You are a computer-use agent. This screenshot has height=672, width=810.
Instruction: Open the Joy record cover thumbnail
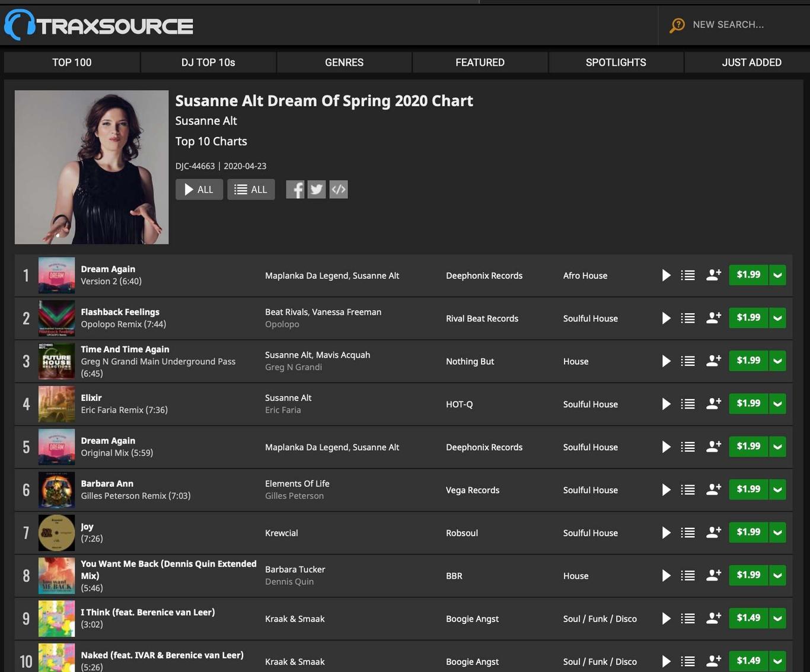tap(56, 533)
